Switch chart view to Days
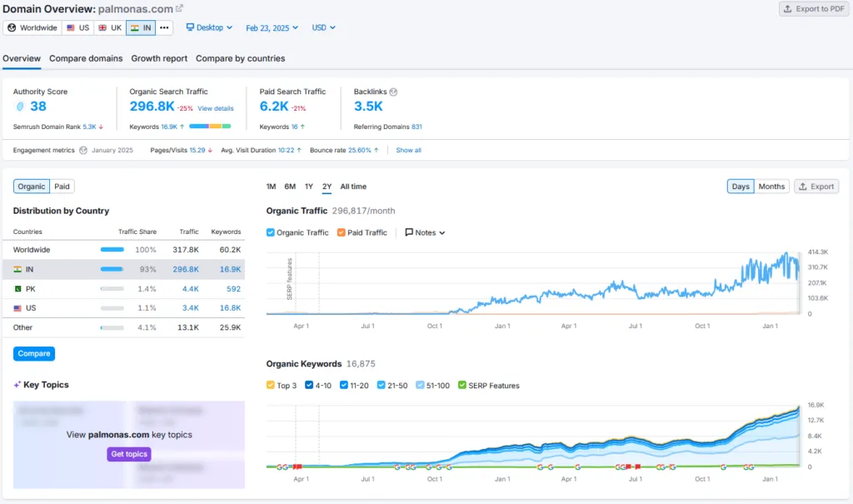The height and width of the screenshot is (504, 853). tap(741, 187)
